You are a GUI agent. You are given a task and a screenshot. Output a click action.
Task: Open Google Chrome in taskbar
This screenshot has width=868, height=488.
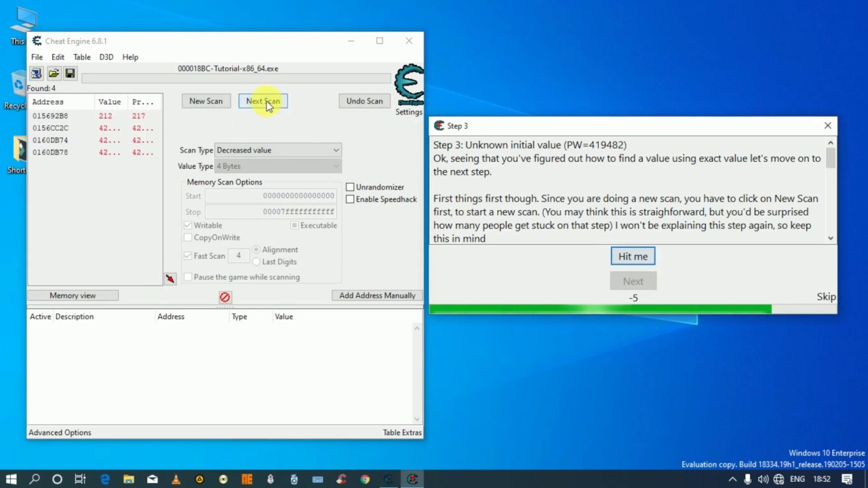click(365, 479)
